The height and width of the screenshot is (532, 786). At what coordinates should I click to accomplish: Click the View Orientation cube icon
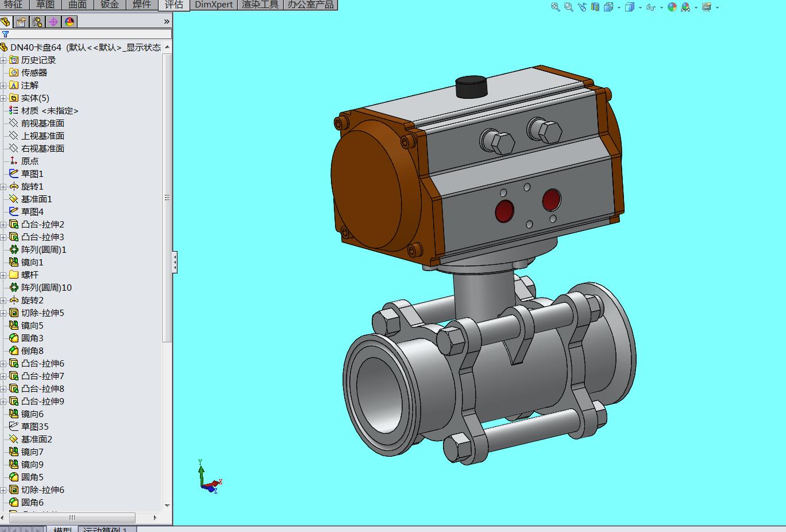tap(608, 7)
